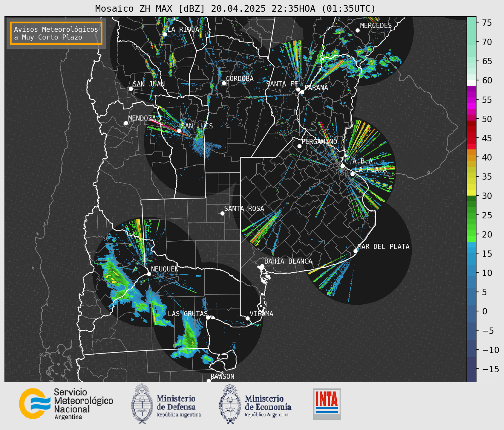Click the LA PLATA city marker dot
This screenshot has height=430, width=504.
pos(353,174)
